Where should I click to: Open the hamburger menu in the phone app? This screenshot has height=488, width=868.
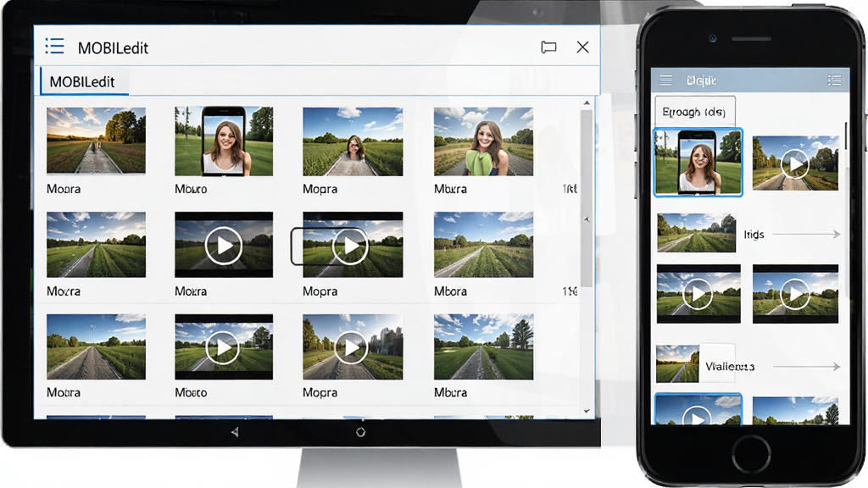coord(666,80)
